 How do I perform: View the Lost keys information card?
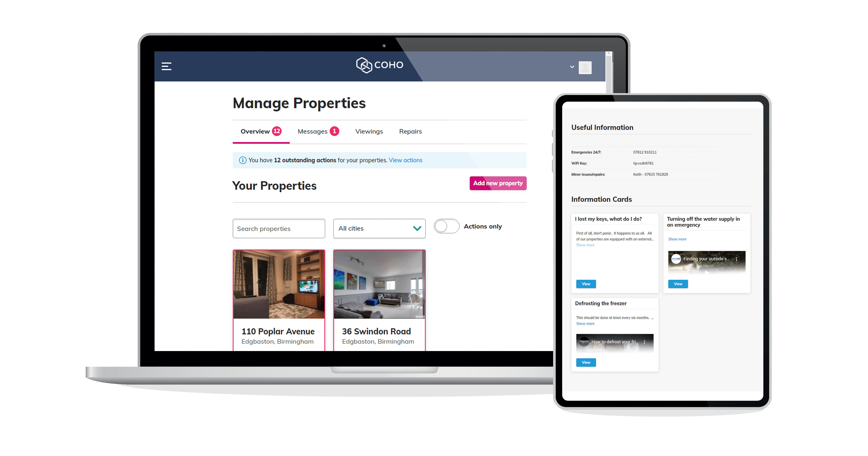point(586,284)
